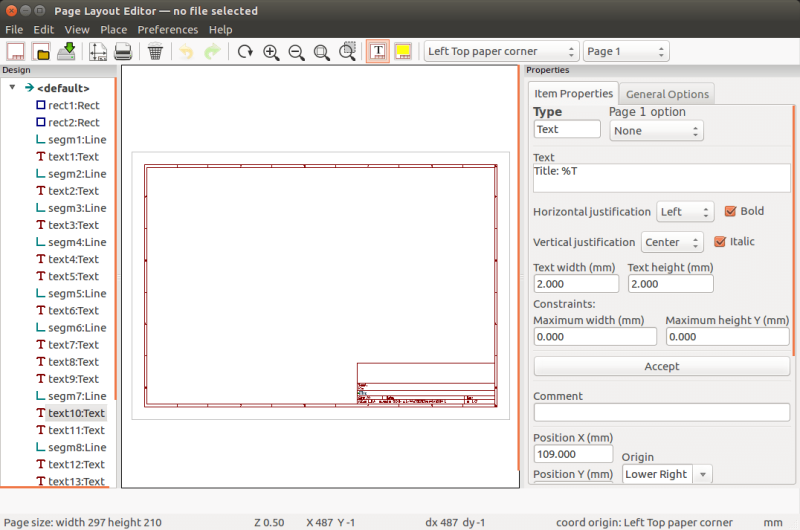Toggle the Bold checkbox
Screen dimensions: 800x530
pos(731,211)
